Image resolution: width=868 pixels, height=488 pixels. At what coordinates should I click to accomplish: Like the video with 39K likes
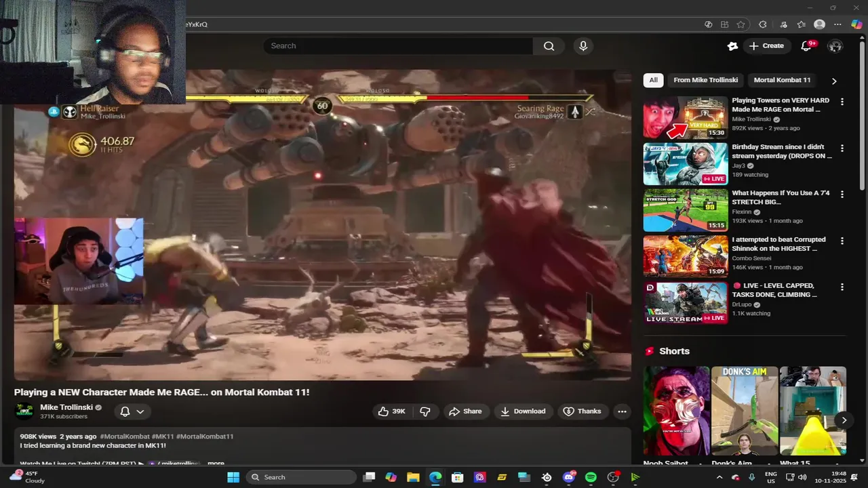(x=392, y=411)
